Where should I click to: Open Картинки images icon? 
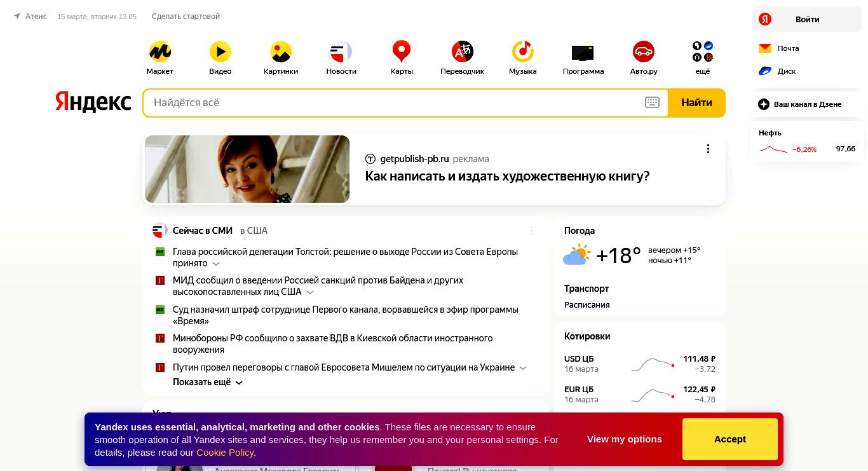coord(281,51)
